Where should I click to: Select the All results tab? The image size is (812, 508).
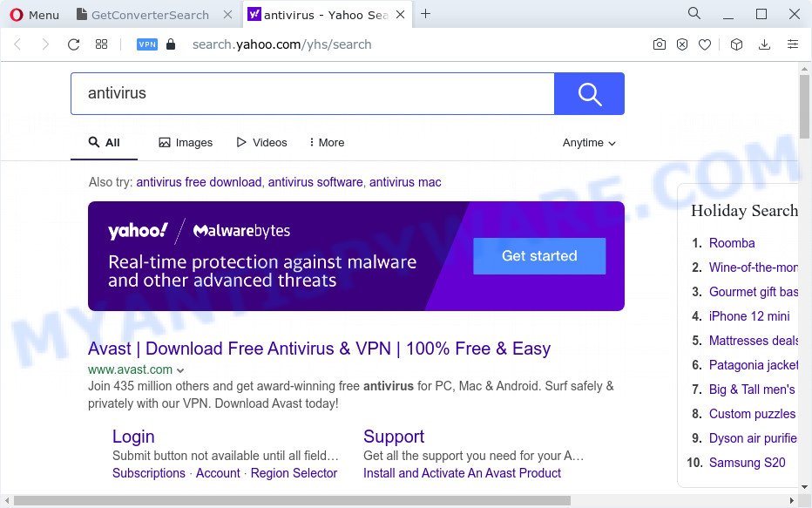pos(104,142)
